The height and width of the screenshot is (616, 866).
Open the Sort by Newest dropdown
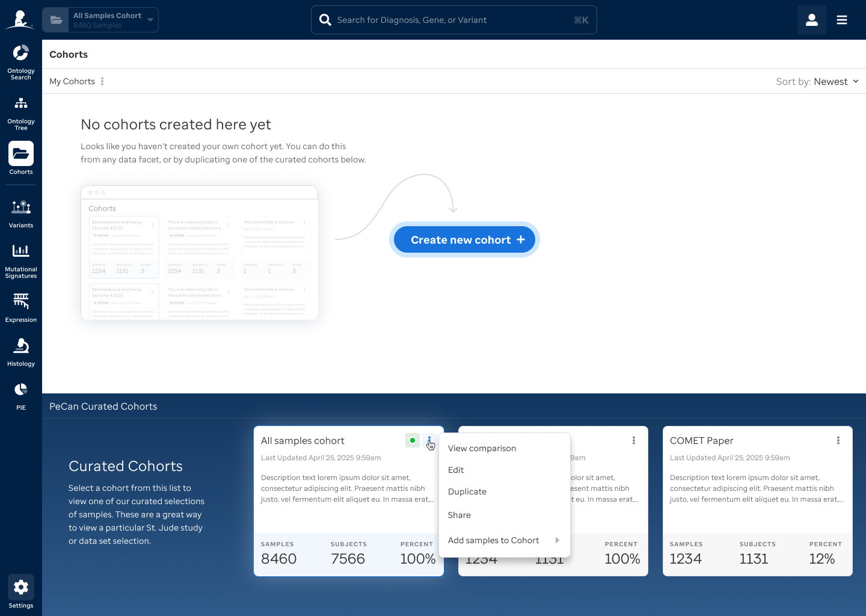817,81
